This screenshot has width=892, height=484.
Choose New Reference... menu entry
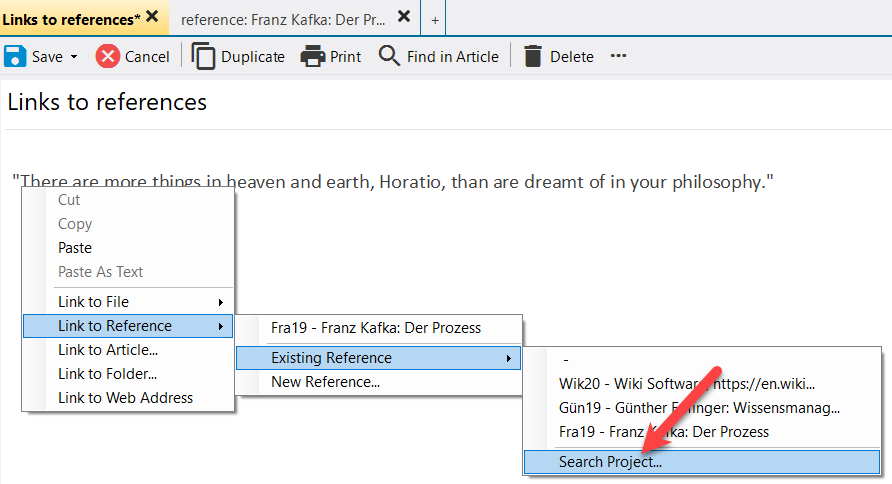point(325,382)
